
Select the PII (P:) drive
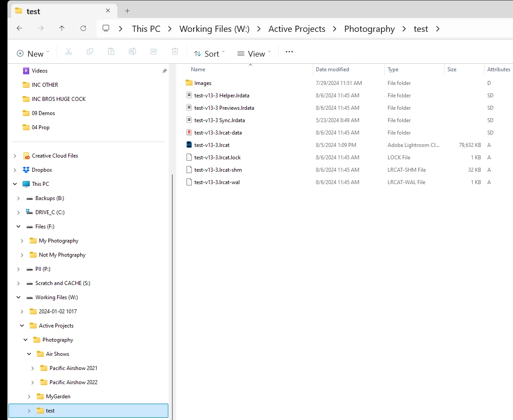(x=43, y=269)
